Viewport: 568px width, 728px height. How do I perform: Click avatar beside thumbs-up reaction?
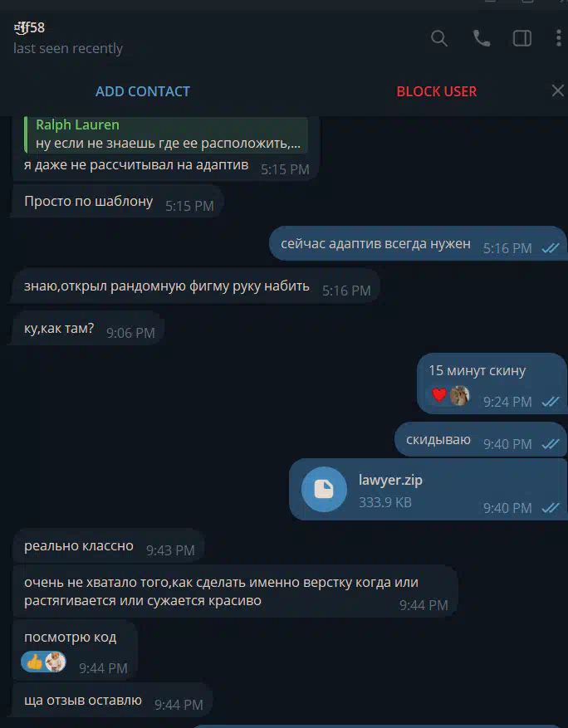[x=56, y=662]
